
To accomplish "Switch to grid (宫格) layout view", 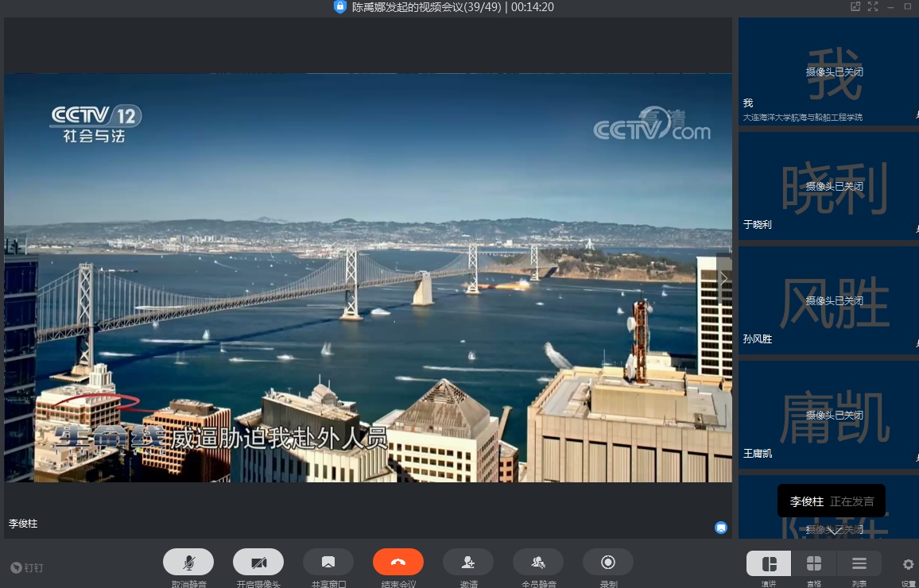I will point(814,563).
